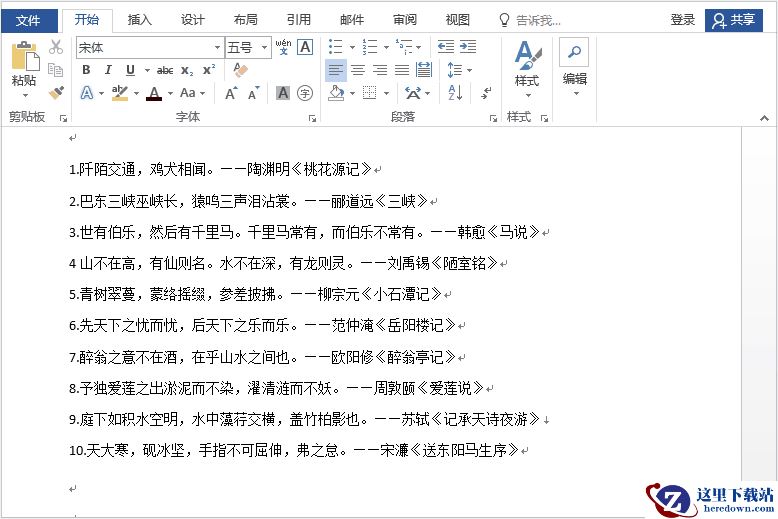Click the 告诉我 search box

pyautogui.click(x=530, y=20)
